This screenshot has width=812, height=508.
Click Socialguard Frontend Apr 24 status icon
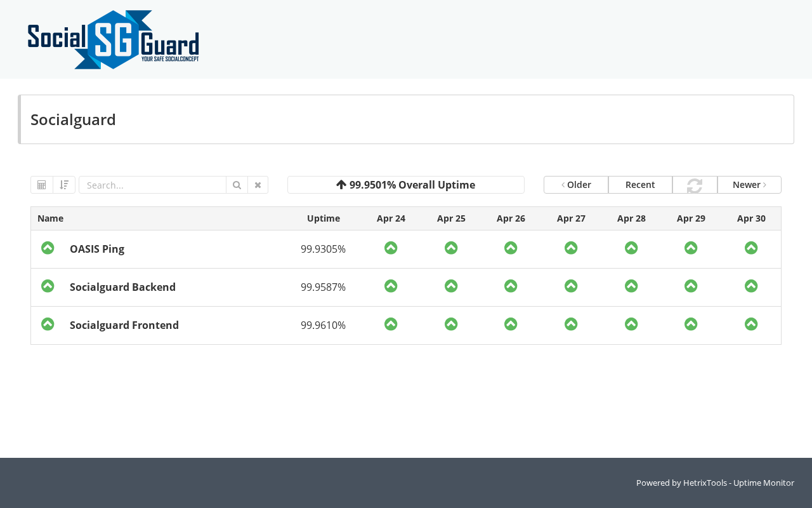[x=391, y=324]
